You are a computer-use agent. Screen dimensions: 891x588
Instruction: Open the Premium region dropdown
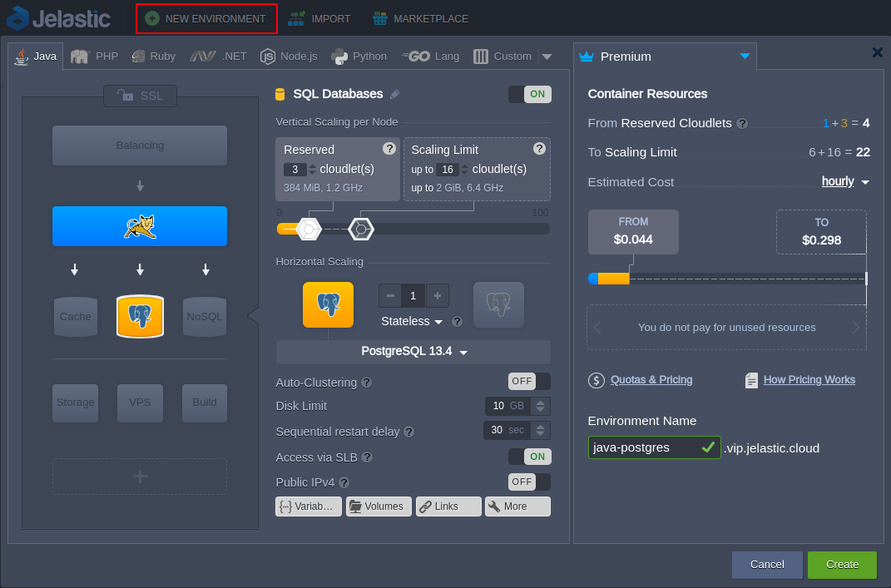(x=665, y=57)
